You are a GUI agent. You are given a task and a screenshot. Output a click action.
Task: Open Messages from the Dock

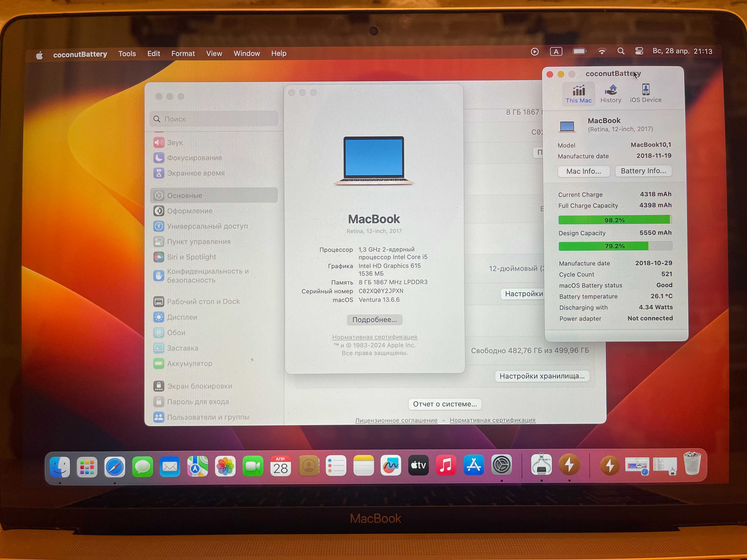click(x=142, y=467)
